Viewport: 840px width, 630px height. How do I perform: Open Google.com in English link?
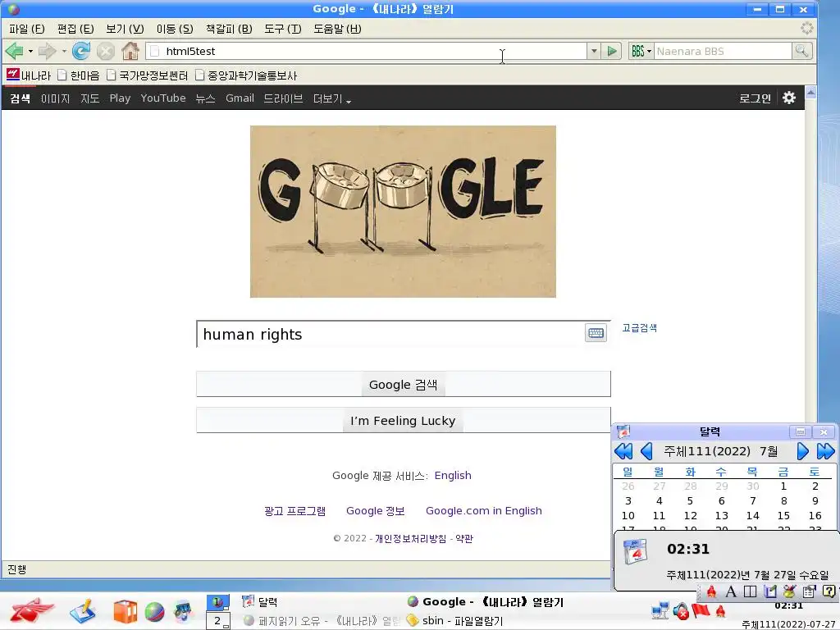[x=484, y=510]
